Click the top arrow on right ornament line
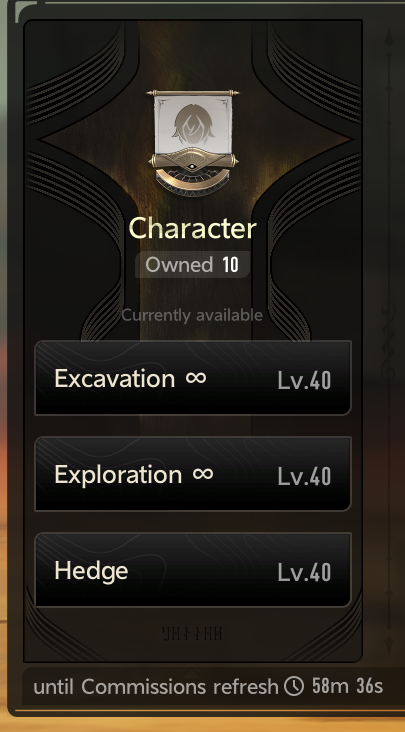Viewport: 405px width, 732px height. click(389, 38)
